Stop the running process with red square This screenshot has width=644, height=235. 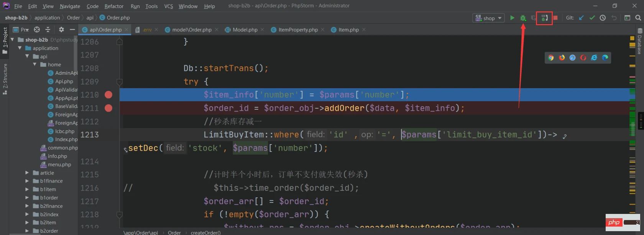click(x=555, y=18)
